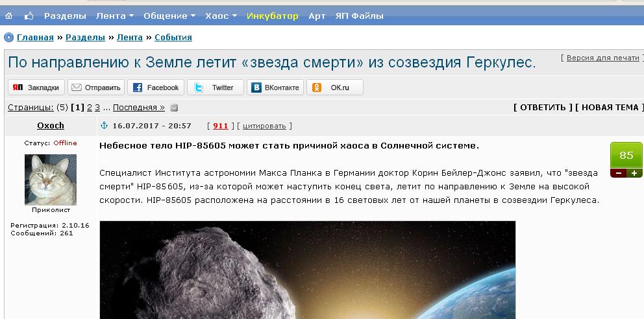Follow the Разделы breadcrumb link

(86, 38)
